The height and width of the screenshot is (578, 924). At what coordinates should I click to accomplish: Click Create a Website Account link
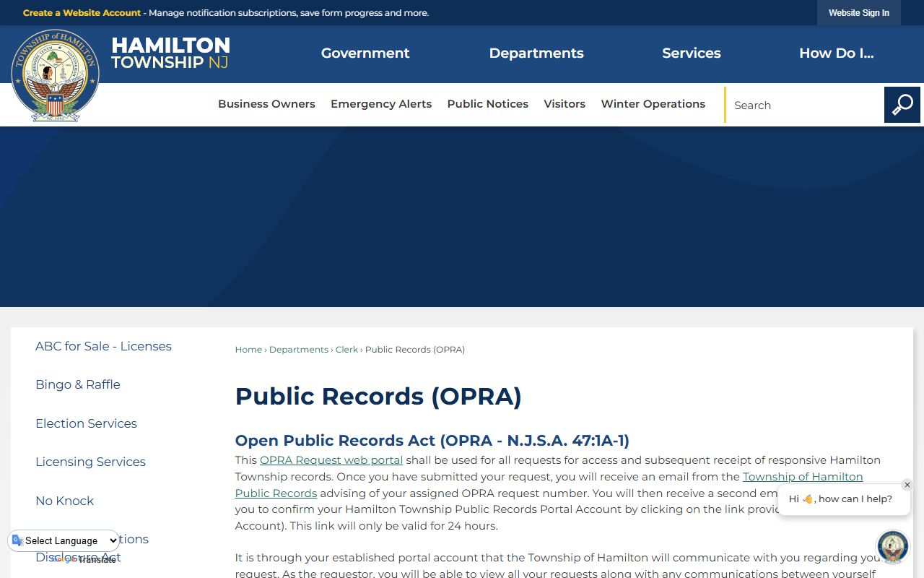82,13
